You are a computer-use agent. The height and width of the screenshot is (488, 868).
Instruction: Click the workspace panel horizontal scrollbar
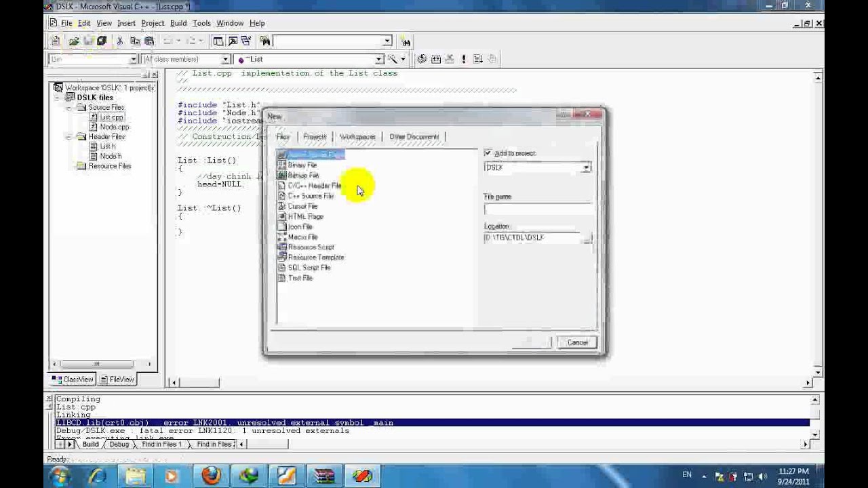click(100, 364)
